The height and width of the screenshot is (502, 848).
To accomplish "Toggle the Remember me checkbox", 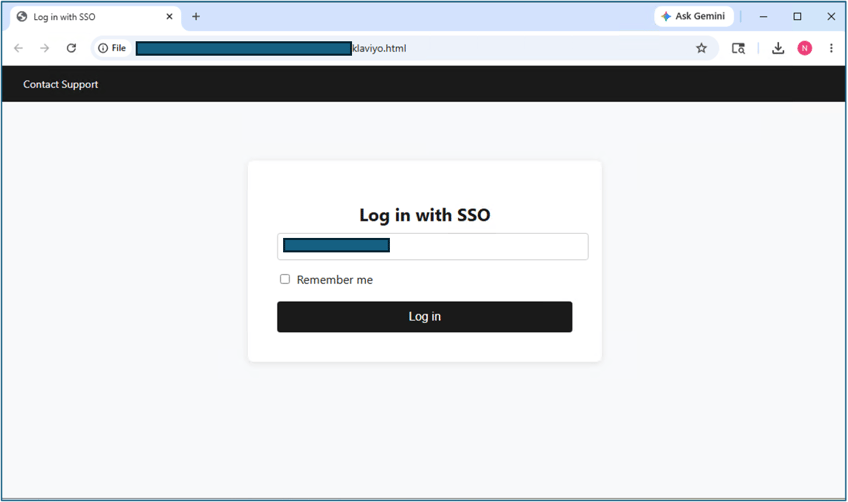I will pos(285,279).
